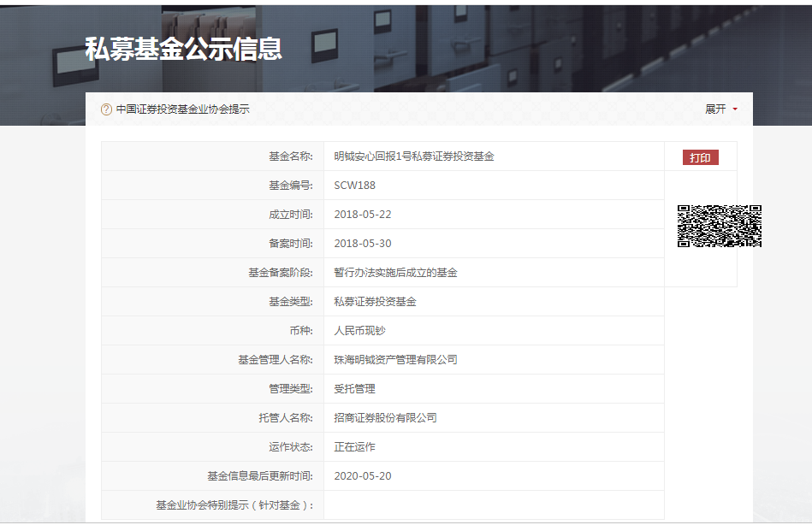Image resolution: width=812 pixels, height=525 pixels.
Task: Collapse the association tips panel
Action: [x=714, y=109]
